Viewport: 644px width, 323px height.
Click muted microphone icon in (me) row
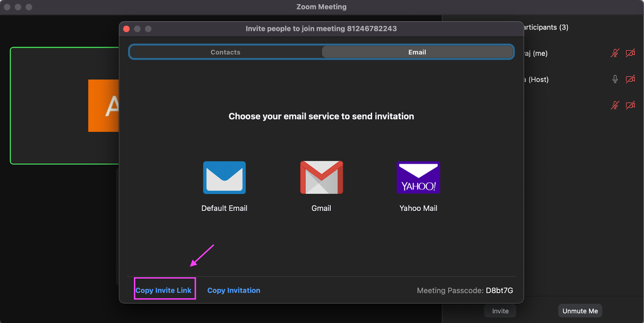click(x=615, y=53)
